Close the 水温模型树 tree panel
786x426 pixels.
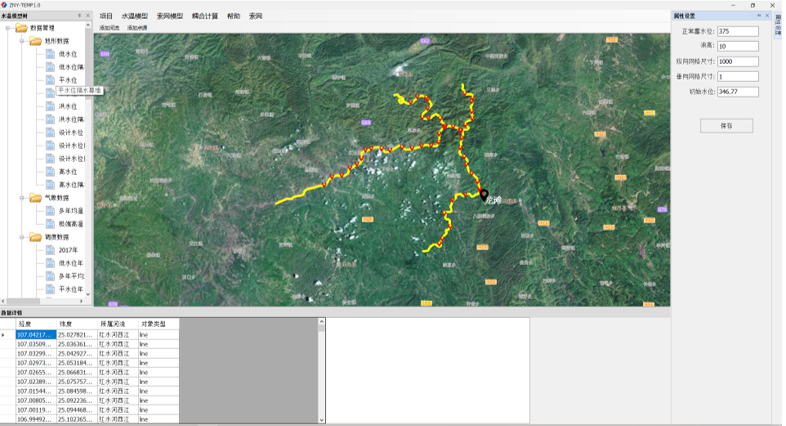point(88,16)
